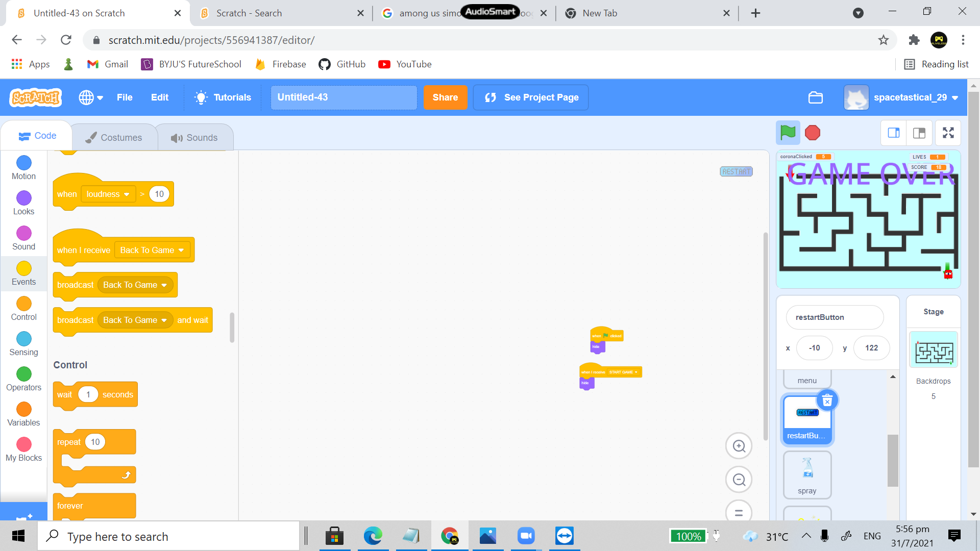The width and height of the screenshot is (980, 551).
Task: Expand Back To Game dropdown in broadcast block
Action: tap(164, 285)
